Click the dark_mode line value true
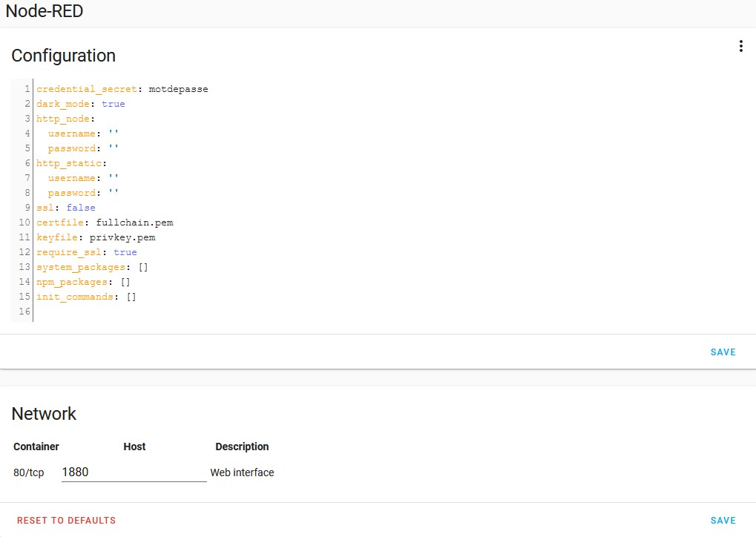 pyautogui.click(x=114, y=104)
